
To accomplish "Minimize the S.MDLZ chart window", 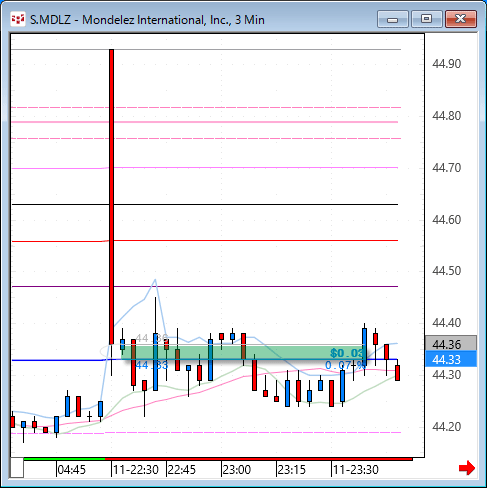I will [393, 19].
